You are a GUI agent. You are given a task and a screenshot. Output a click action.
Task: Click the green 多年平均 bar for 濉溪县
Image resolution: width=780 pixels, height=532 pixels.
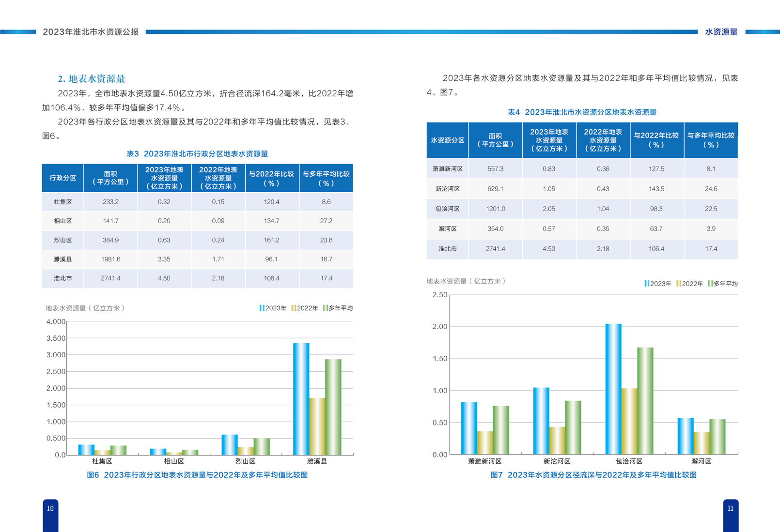pyautogui.click(x=333, y=407)
